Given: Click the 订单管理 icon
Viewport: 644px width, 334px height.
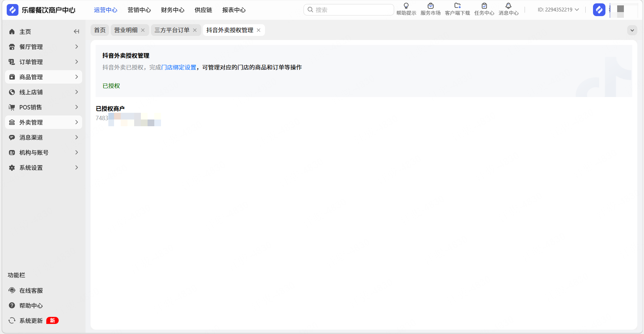Looking at the screenshot, I should [x=12, y=62].
